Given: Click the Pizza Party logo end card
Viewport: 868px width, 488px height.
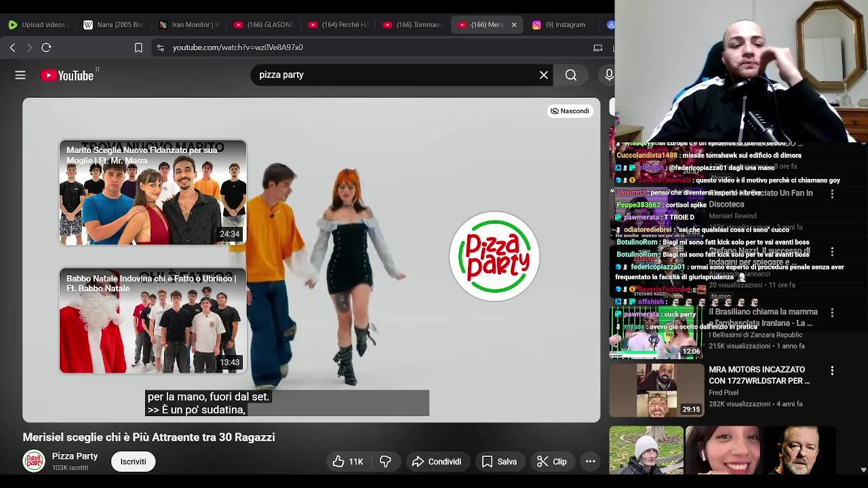Looking at the screenshot, I should (x=494, y=256).
